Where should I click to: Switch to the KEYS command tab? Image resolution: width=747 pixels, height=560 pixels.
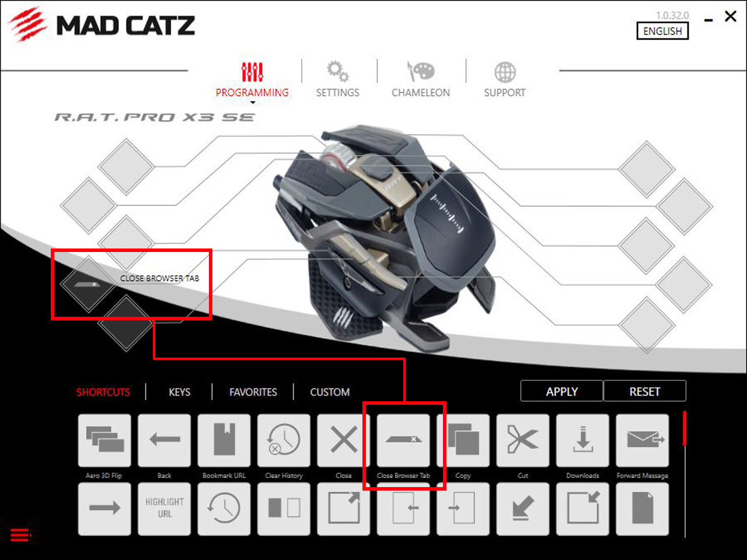click(x=180, y=392)
